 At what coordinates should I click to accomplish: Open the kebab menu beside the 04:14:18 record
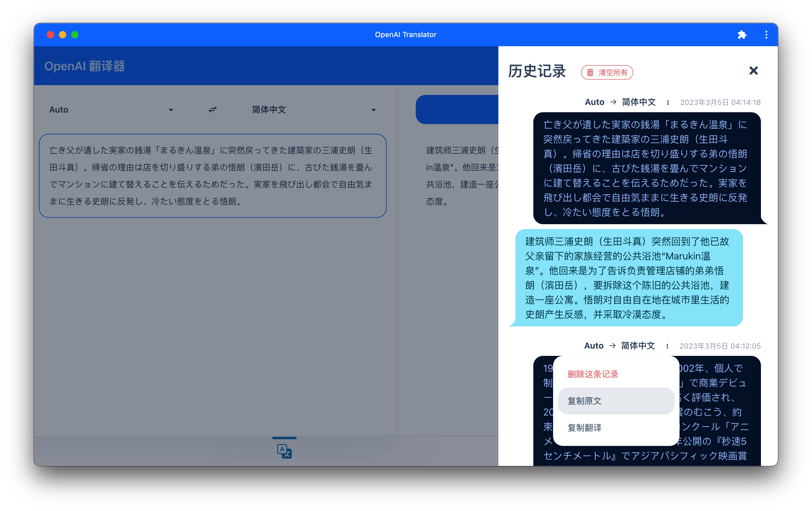coord(668,102)
